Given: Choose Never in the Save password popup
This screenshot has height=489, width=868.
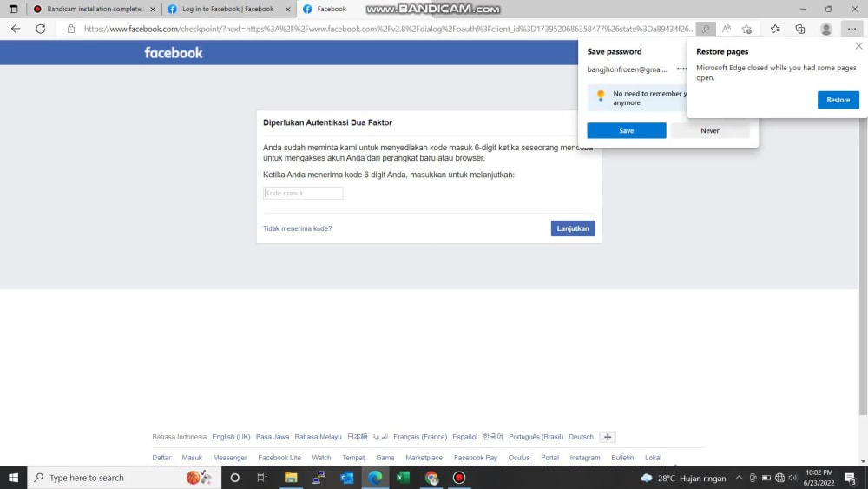Looking at the screenshot, I should tap(710, 130).
